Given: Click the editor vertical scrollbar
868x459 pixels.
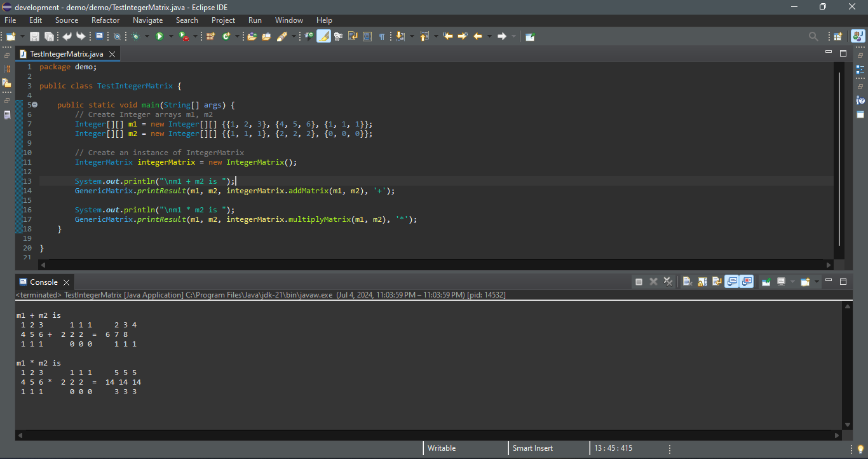Looking at the screenshot, I should (x=840, y=159).
